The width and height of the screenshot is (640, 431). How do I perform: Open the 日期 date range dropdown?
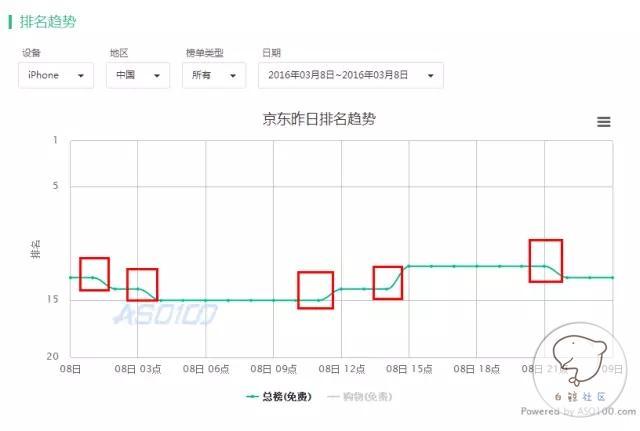(351, 76)
